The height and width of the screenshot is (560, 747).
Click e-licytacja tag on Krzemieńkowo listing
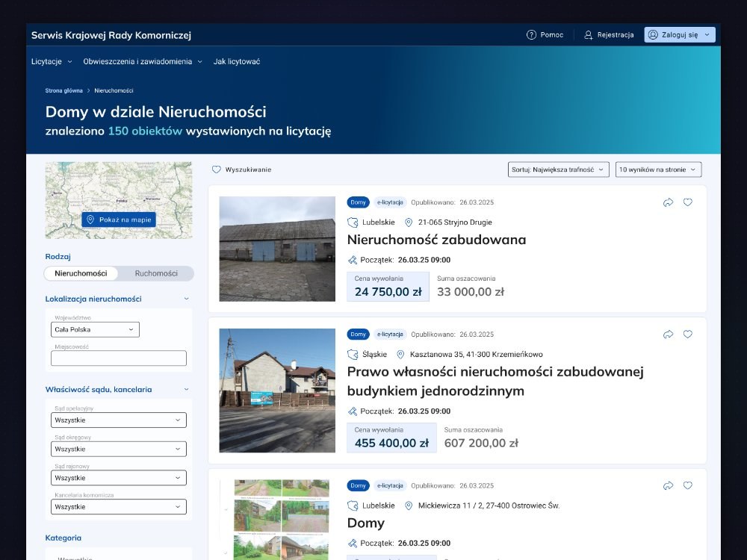click(x=390, y=335)
